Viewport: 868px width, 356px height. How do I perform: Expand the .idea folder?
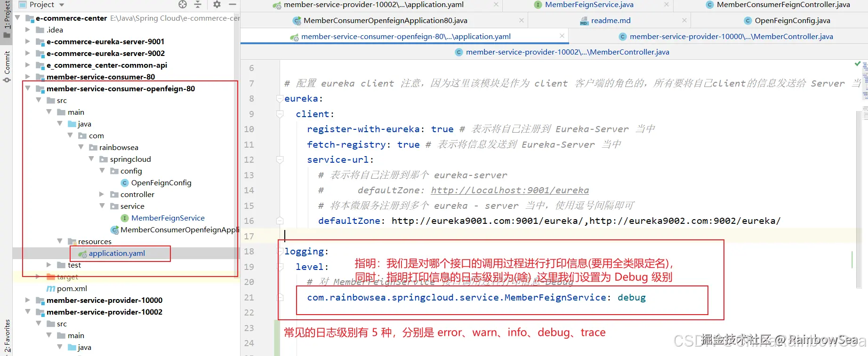point(28,30)
